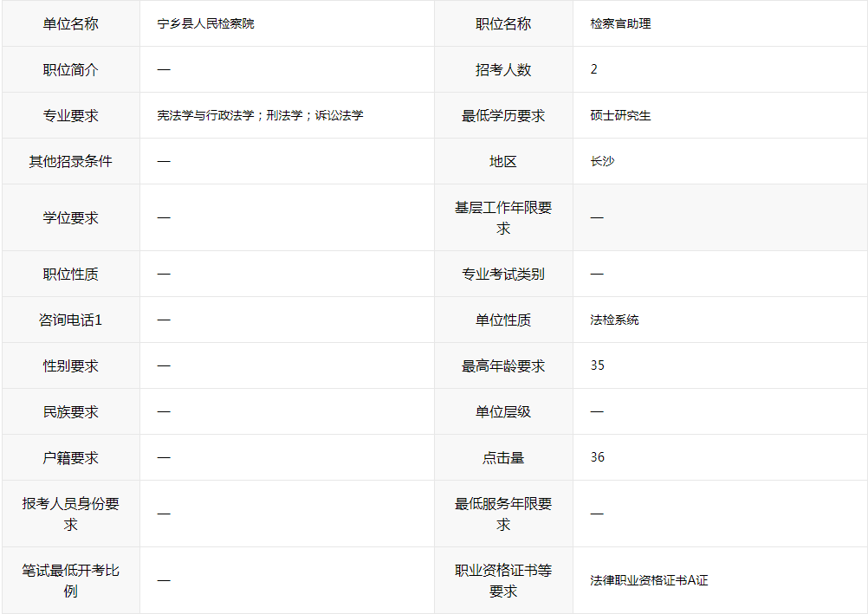868x614 pixels.
Task: Click the 笔试最低开考比例 label
Action: 71,580
